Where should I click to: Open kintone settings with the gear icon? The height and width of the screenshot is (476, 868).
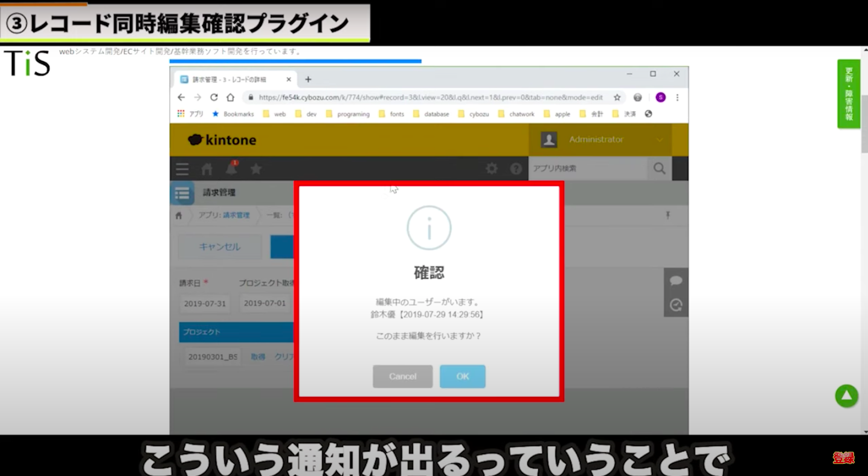point(492,169)
